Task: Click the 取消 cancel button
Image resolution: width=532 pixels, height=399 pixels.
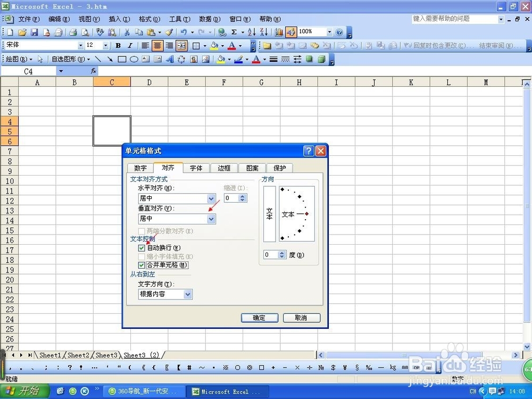Action: (301, 318)
